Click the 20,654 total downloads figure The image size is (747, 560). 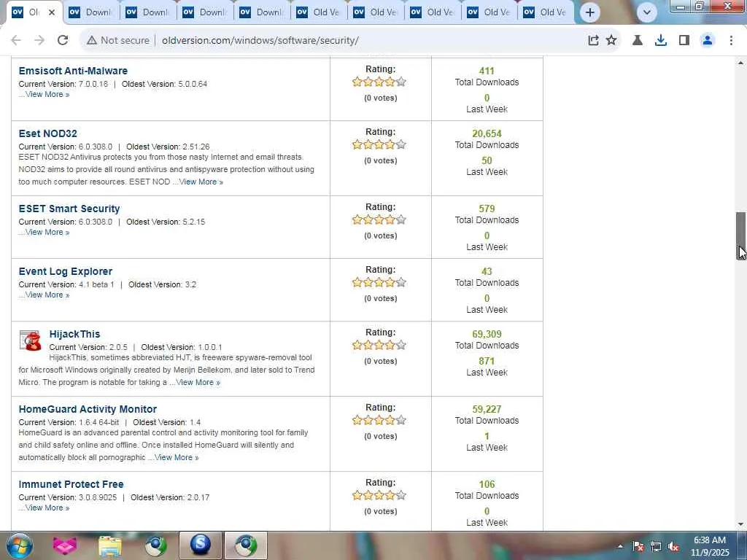pyautogui.click(x=487, y=134)
